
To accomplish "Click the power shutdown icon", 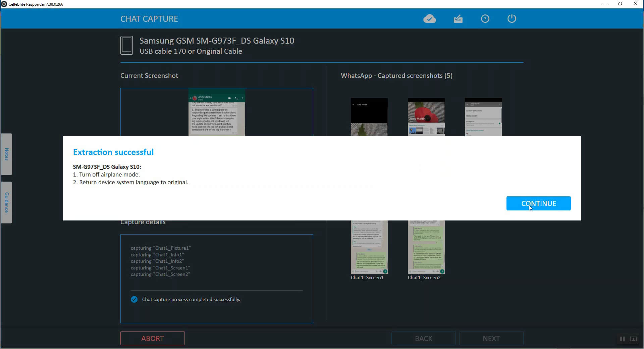I will (x=512, y=18).
